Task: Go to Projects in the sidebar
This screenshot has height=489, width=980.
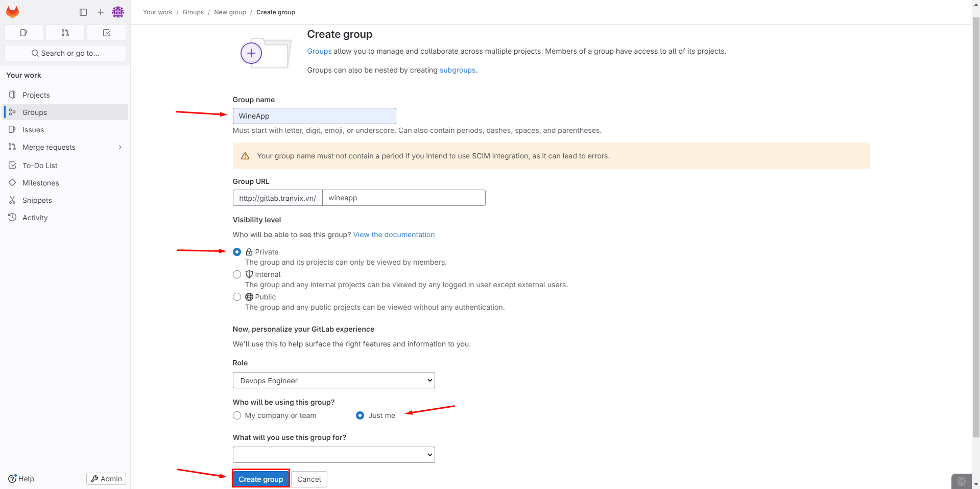Action: pyautogui.click(x=36, y=95)
